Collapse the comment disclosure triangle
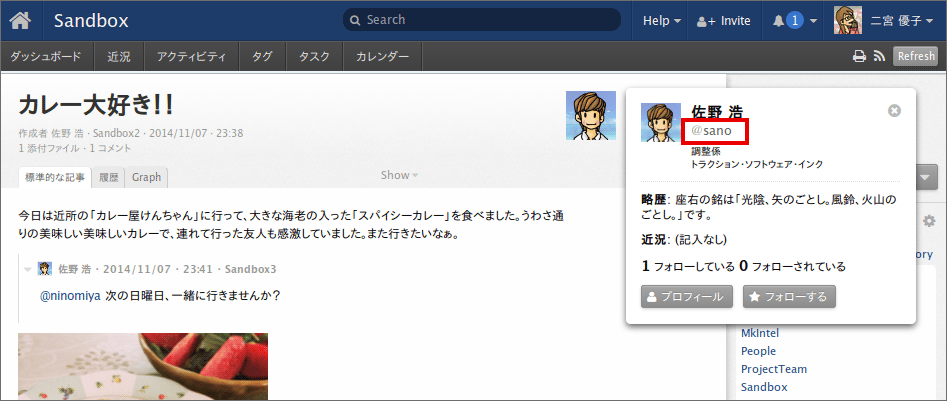 (28, 269)
